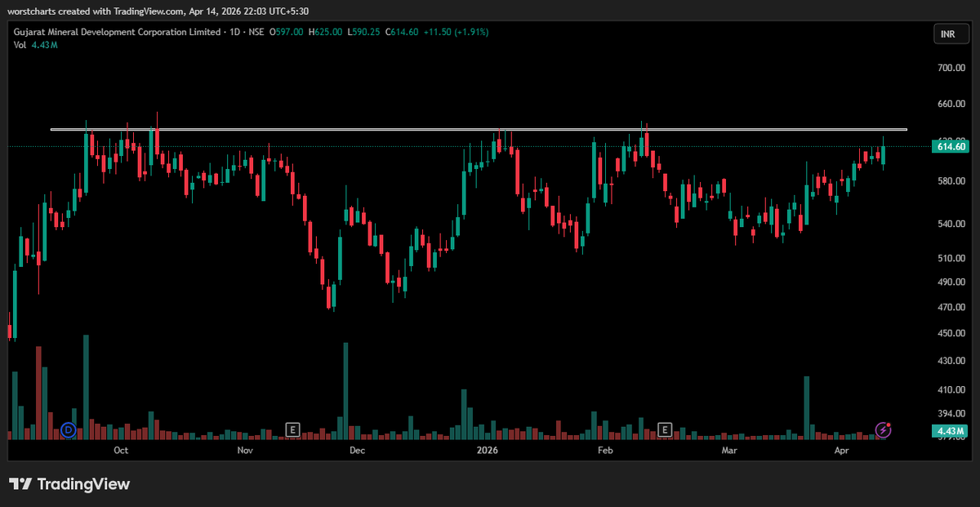
Task: Click the high value H625.00
Action: click(x=327, y=32)
